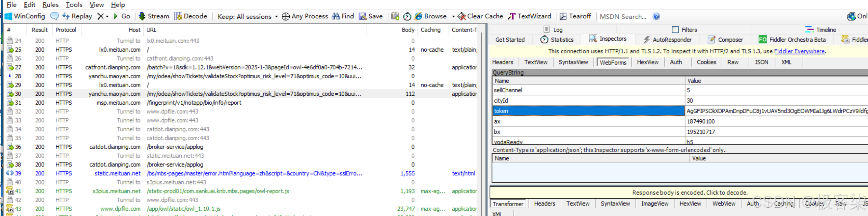The width and height of the screenshot is (868, 216).
Task: Open the Tools menu
Action: pyautogui.click(x=74, y=5)
